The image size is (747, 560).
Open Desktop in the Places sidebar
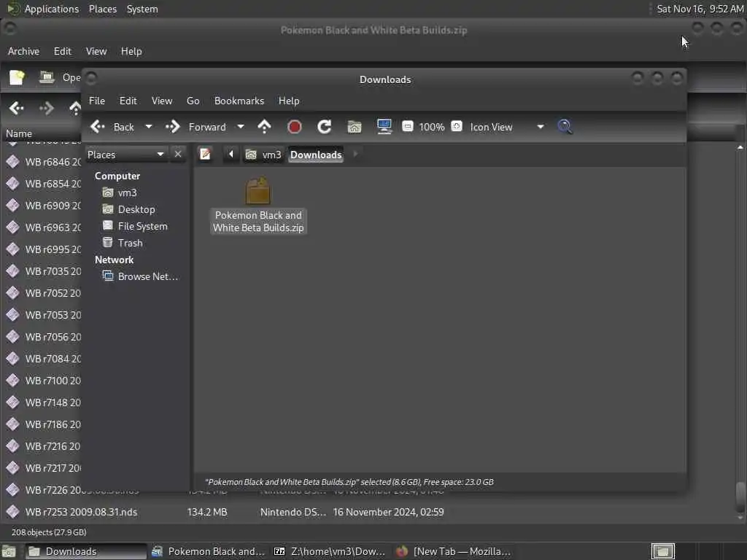click(136, 209)
